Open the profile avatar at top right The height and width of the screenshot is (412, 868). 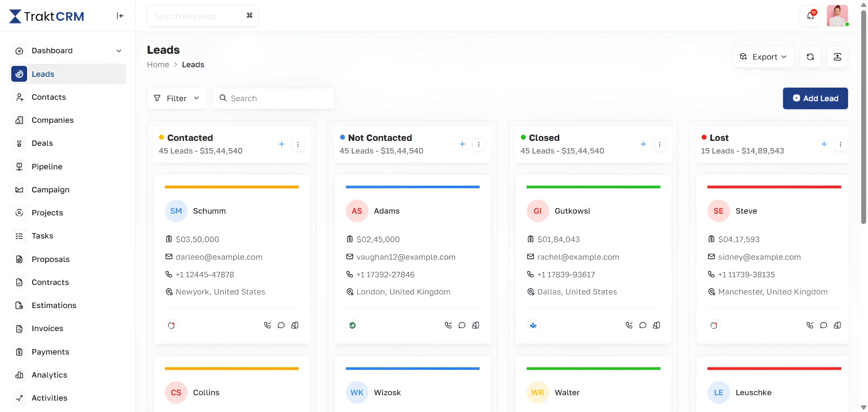click(837, 15)
